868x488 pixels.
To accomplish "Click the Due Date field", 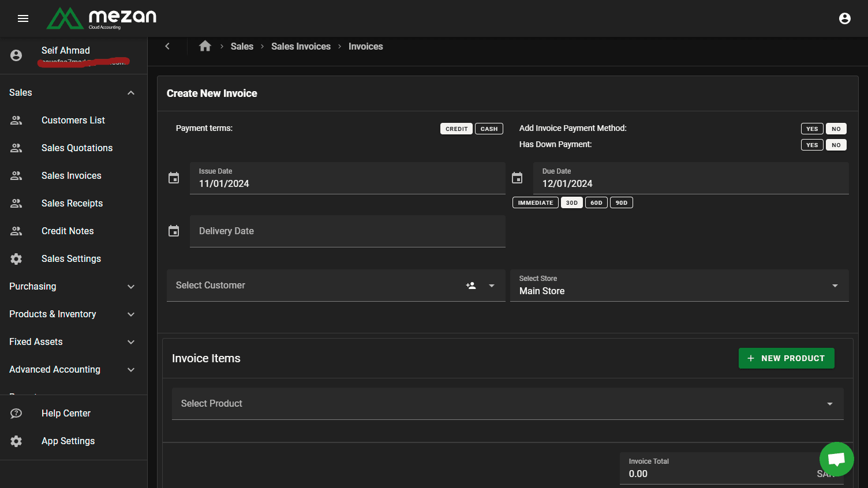I will tap(691, 178).
